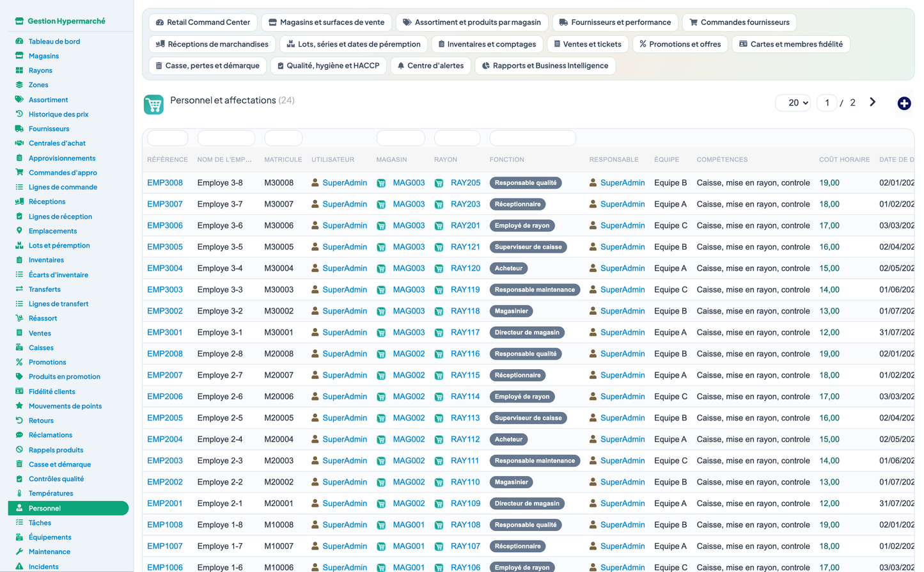Select the Personnel sidebar item
This screenshot has width=924, height=572.
[x=68, y=508]
